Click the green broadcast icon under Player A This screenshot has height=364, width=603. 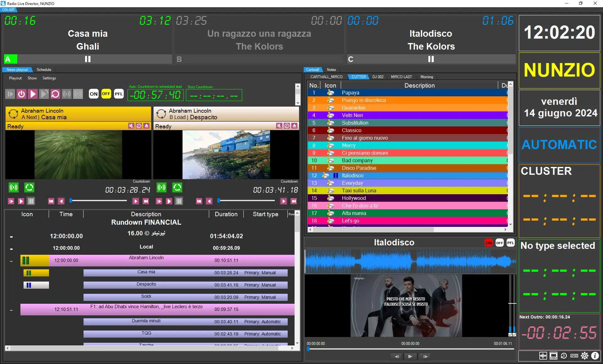14,188
